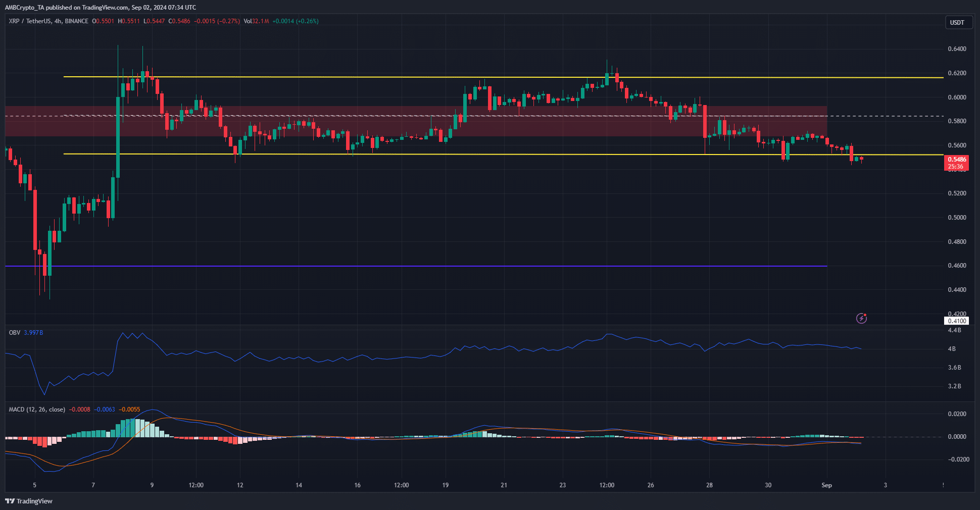This screenshot has width=980, height=510.
Task: Click the 0.4600 price axis label
Action: coord(957,266)
